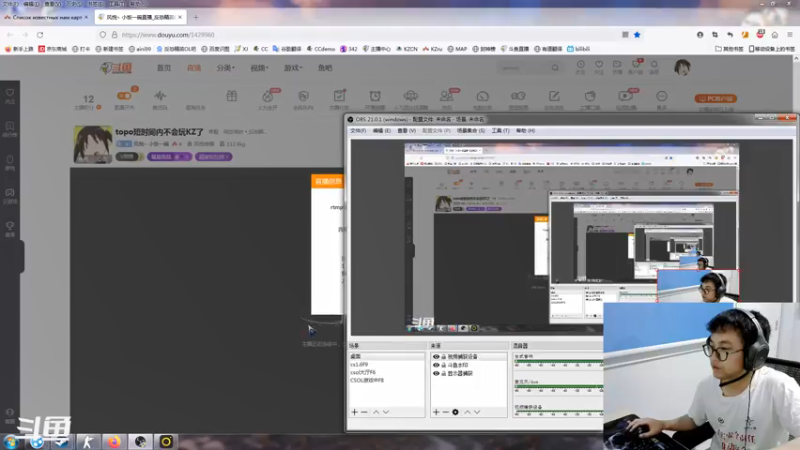800x450 pixels.
Task: Expand the 分类 dropdown on Douyu
Action: coord(225,68)
